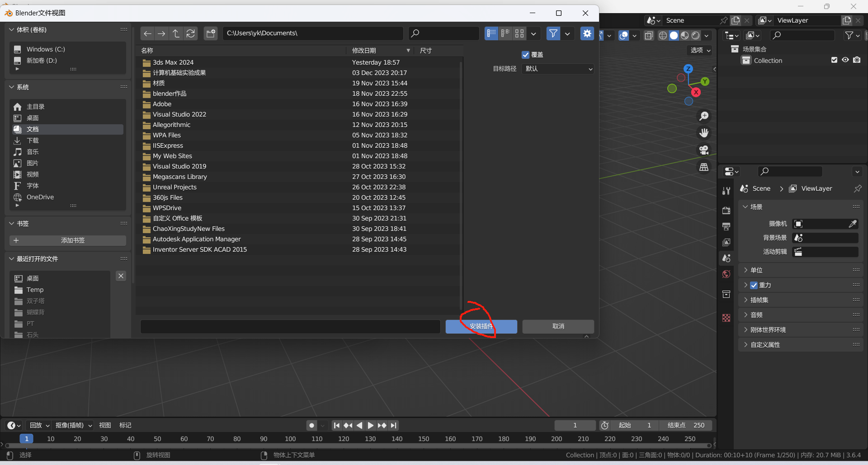Open the 标记 menu in the timeline

pyautogui.click(x=125, y=425)
